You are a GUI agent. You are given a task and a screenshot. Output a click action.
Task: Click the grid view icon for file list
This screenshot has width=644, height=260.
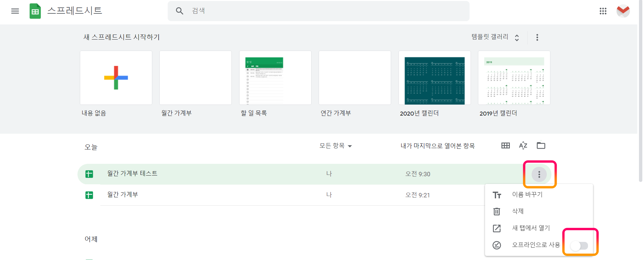pyautogui.click(x=505, y=145)
